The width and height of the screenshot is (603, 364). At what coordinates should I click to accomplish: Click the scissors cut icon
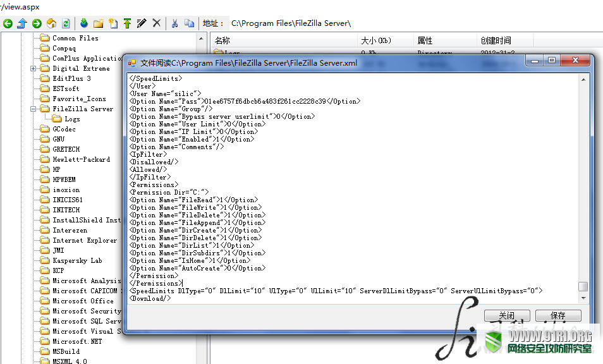(x=174, y=23)
